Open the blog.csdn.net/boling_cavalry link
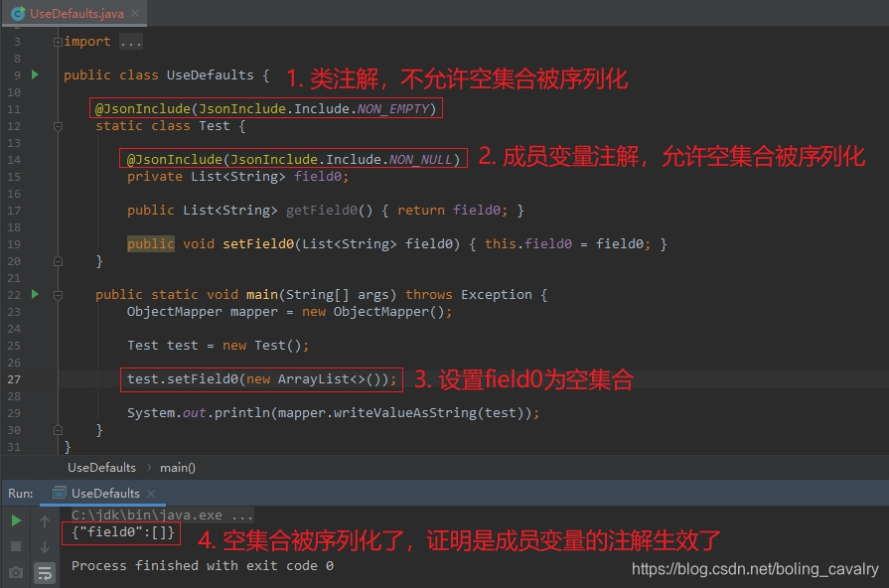This screenshot has height=588, width=889. (755, 570)
